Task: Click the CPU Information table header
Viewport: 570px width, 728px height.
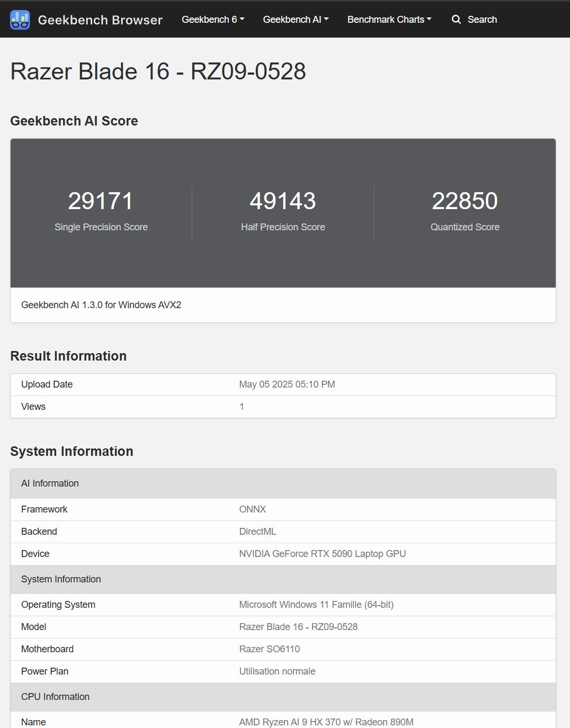Action: tap(283, 697)
